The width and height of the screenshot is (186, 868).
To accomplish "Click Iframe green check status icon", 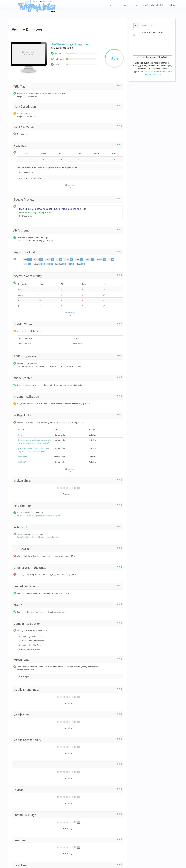I will [x=15, y=612].
